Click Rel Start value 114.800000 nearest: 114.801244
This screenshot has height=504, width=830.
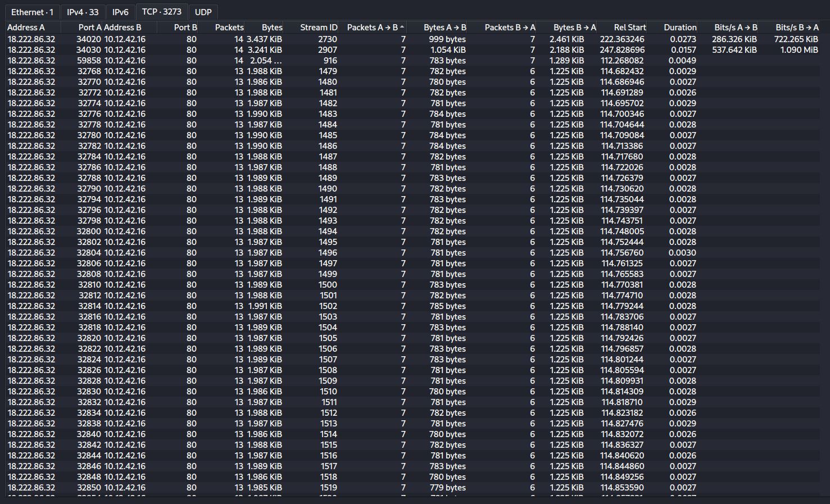pos(622,360)
